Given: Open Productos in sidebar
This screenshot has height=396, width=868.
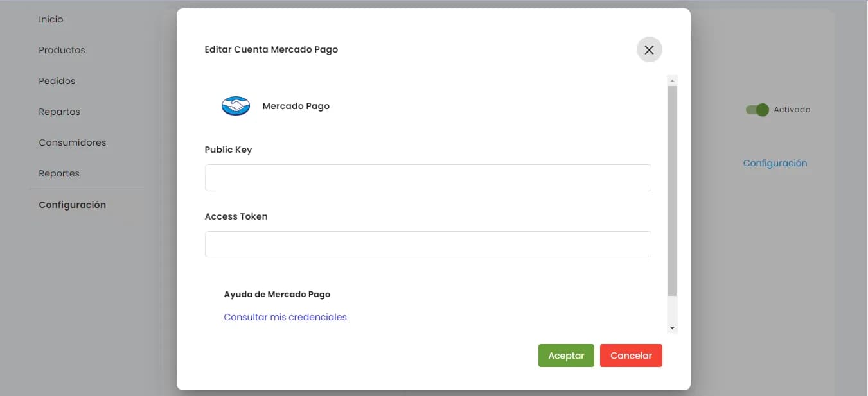Looking at the screenshot, I should tap(62, 50).
